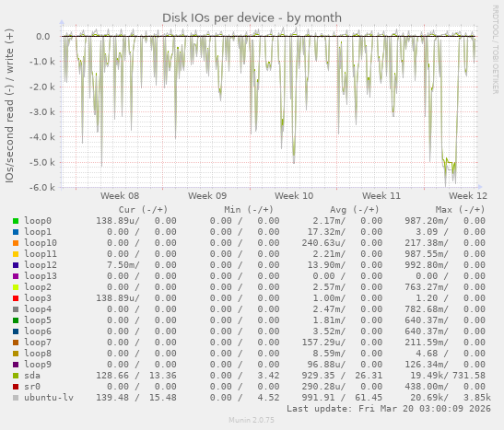Click ubuntu-lv current read value 139.48

pyautogui.click(x=112, y=398)
